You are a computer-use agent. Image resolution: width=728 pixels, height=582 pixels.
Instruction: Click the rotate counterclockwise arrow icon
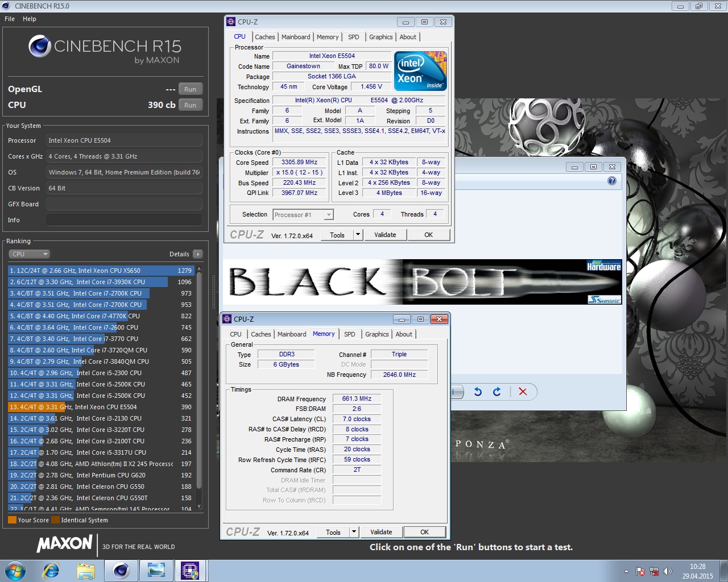(x=478, y=392)
